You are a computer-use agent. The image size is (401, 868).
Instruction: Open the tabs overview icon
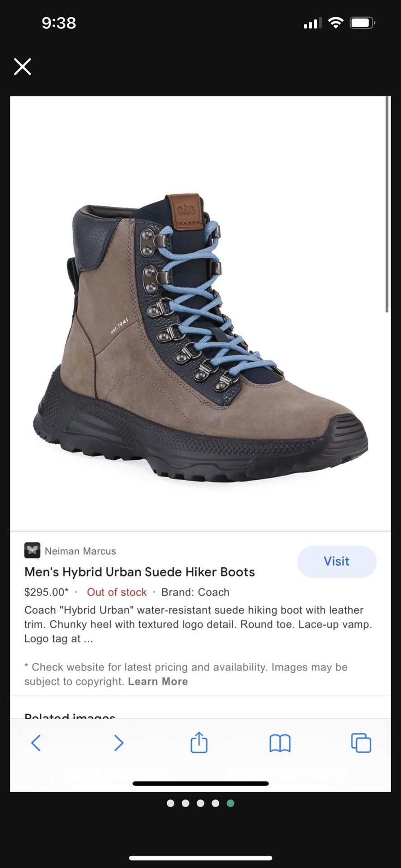[361, 743]
